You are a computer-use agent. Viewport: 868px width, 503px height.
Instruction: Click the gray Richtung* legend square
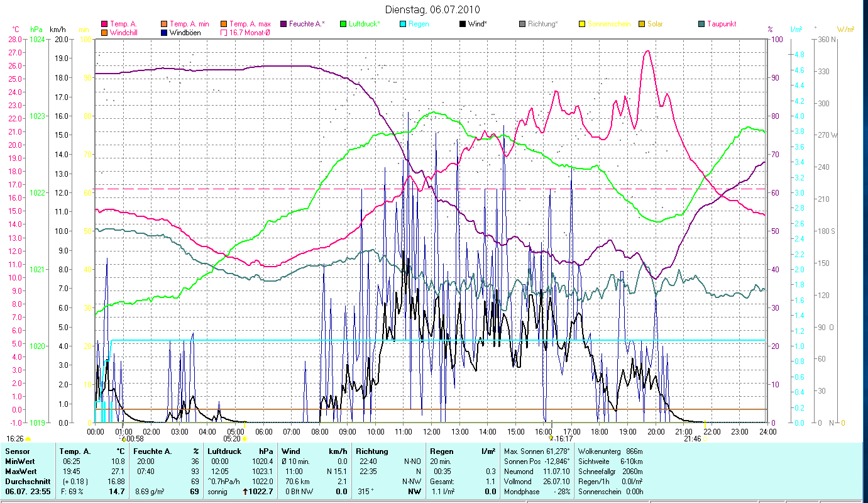click(x=522, y=24)
